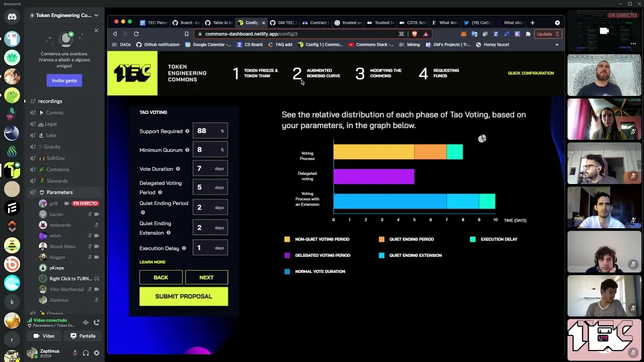Image resolution: width=644 pixels, height=362 pixels.
Task: Show info tooltip for Support Required
Action: 187,131
